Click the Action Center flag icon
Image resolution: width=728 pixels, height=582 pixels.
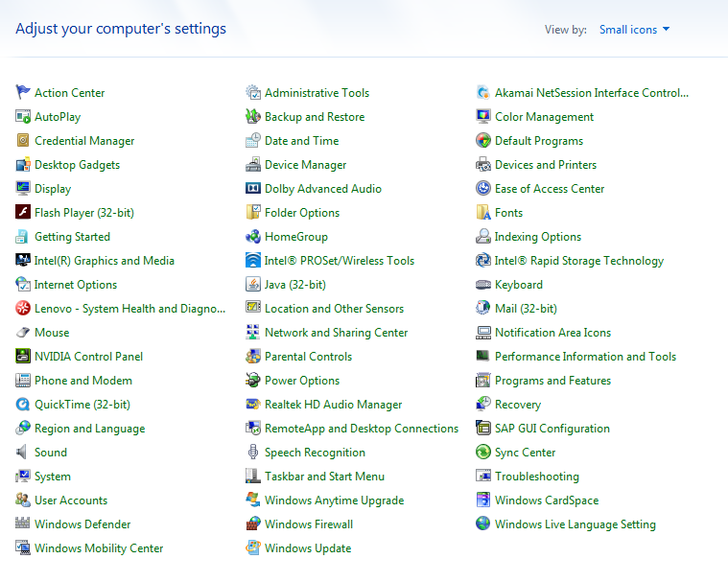pos(23,93)
